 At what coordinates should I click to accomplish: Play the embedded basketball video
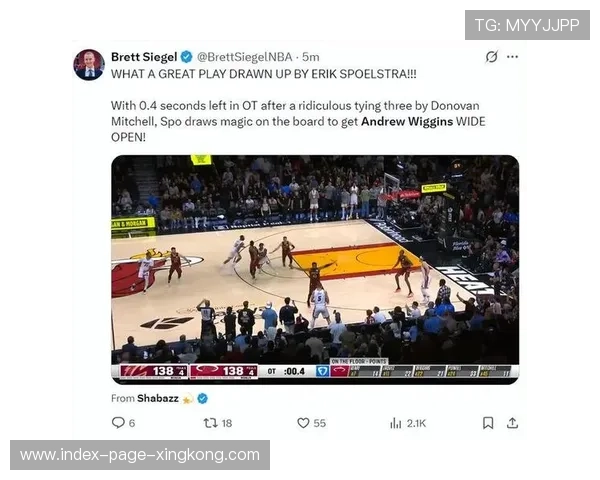[315, 269]
